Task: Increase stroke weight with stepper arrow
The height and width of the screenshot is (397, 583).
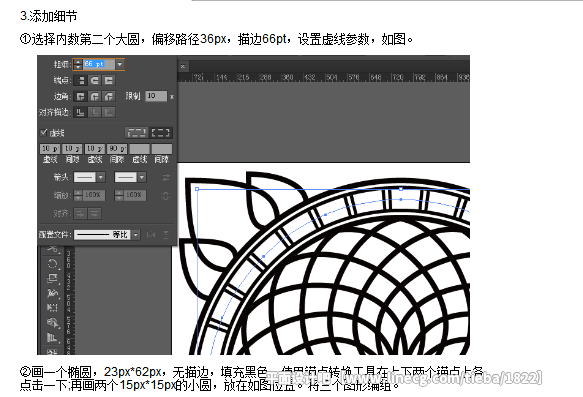Action: (78, 62)
